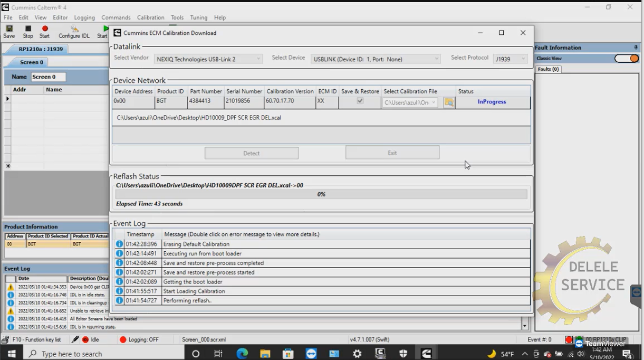Open Windows Settings gear on taskbar
The width and height of the screenshot is (644, 360).
coord(358,354)
